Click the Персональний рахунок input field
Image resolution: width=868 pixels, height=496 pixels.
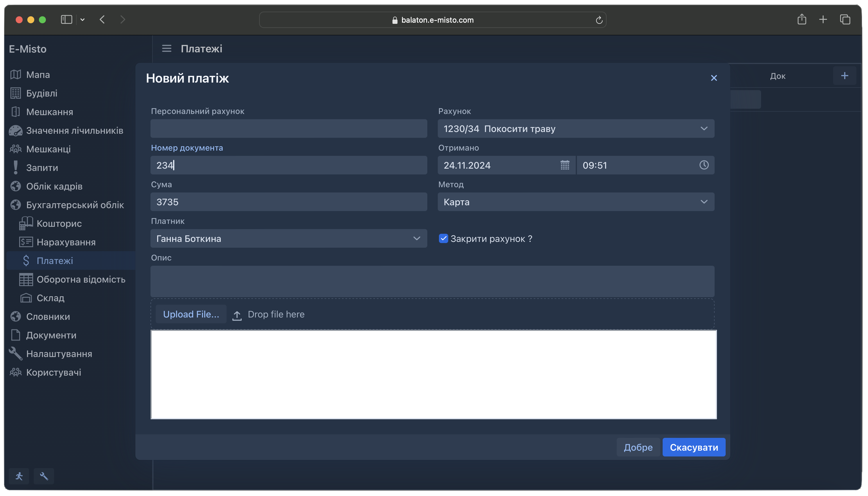(288, 129)
